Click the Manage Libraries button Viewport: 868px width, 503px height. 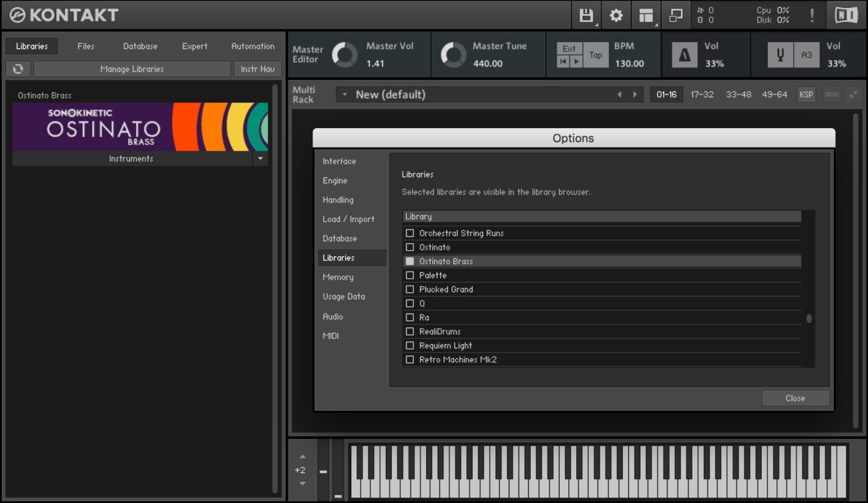point(132,69)
